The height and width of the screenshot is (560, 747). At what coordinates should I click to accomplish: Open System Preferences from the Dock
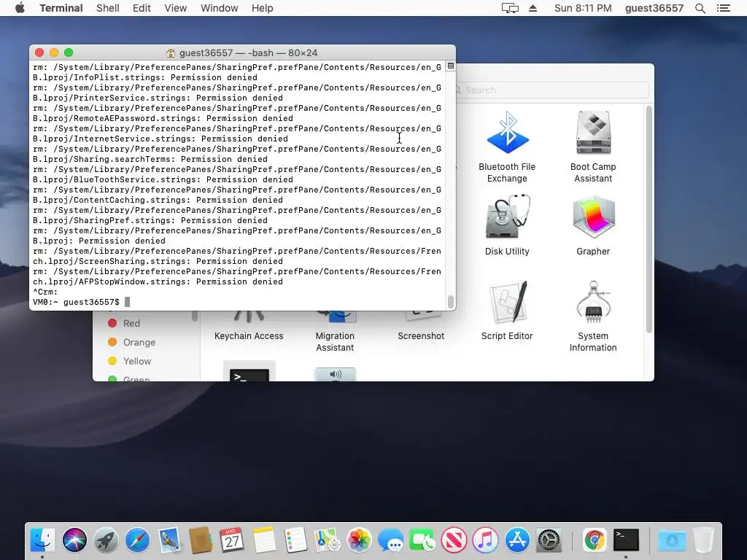click(549, 540)
